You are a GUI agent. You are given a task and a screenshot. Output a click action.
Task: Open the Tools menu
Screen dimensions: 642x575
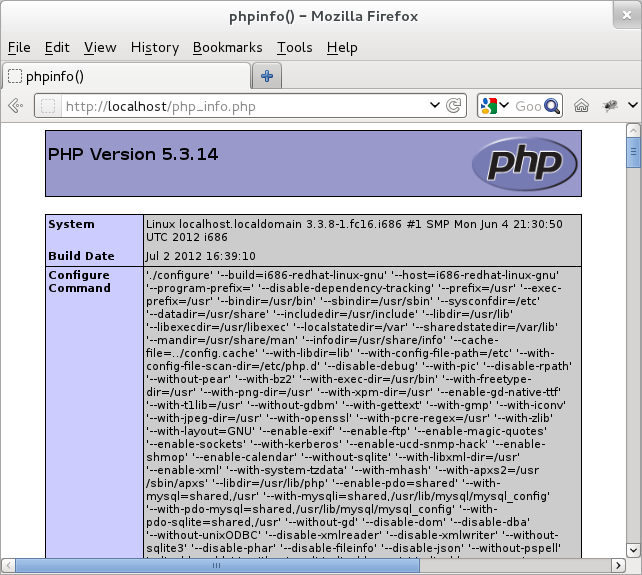294,47
